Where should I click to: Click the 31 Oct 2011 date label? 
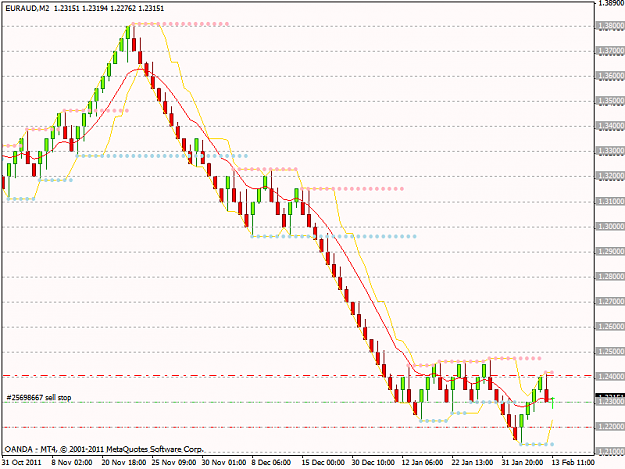coord(22,462)
